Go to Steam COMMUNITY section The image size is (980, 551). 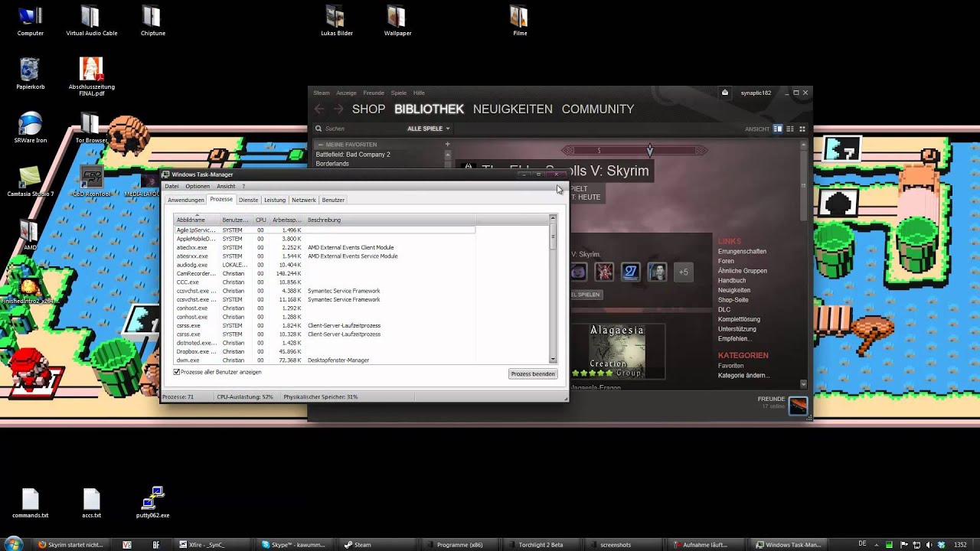point(598,109)
